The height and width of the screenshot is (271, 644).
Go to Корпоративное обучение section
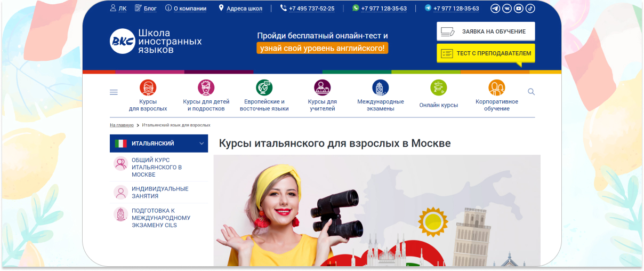click(x=496, y=105)
